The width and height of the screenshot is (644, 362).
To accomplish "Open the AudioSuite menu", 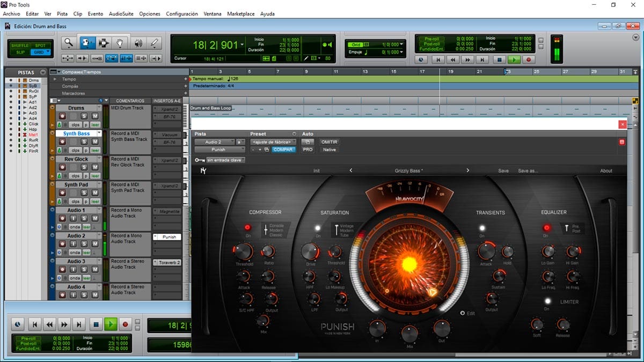I will (121, 13).
